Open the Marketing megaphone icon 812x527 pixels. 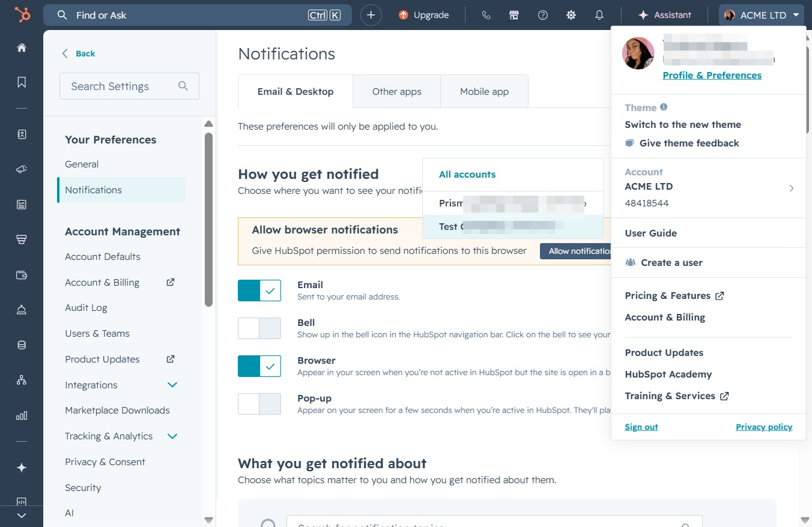click(x=22, y=170)
